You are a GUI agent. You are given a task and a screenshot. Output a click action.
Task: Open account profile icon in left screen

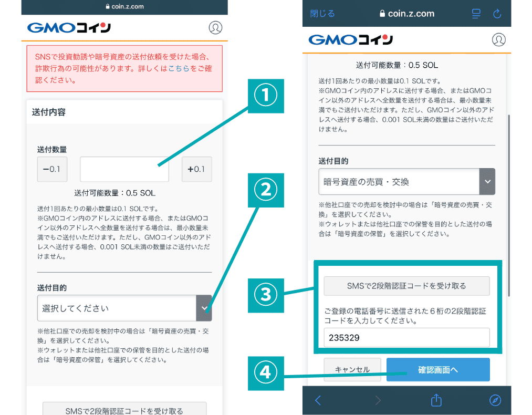point(215,28)
